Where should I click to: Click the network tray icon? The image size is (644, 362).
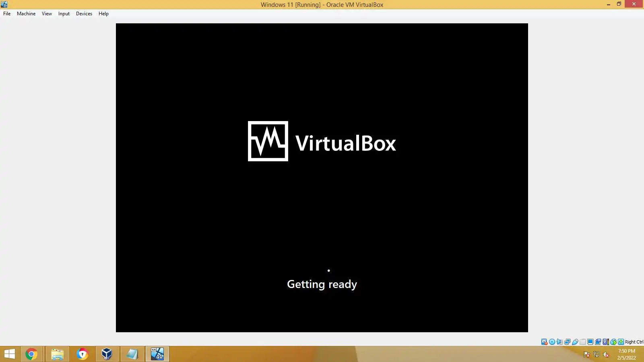(597, 354)
